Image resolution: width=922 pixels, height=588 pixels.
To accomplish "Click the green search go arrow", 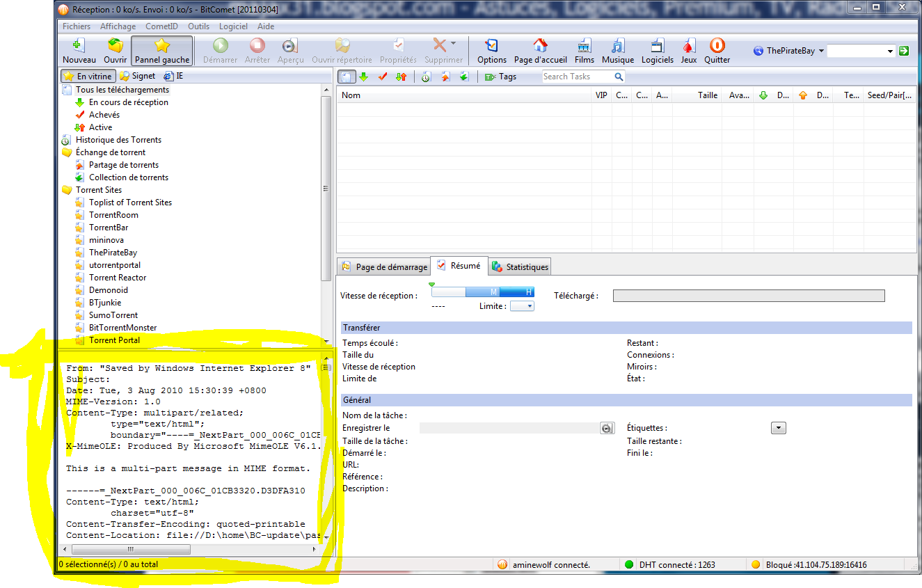I will (x=903, y=51).
